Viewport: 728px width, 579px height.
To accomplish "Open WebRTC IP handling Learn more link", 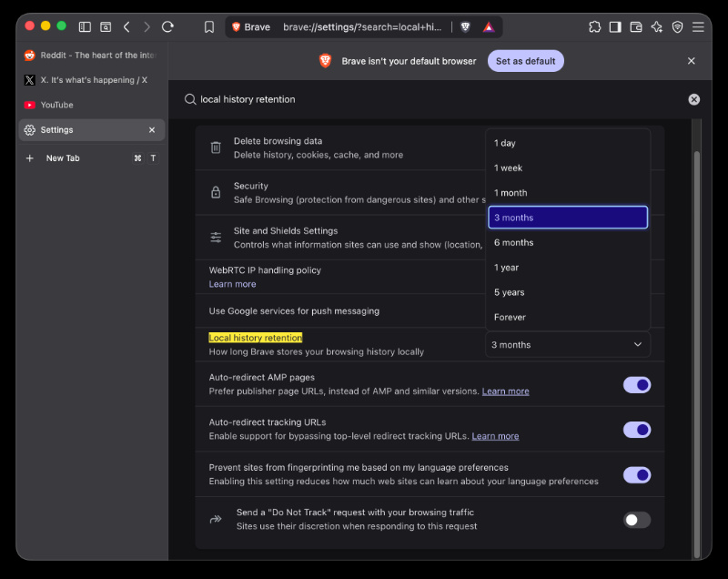I will coord(232,284).
